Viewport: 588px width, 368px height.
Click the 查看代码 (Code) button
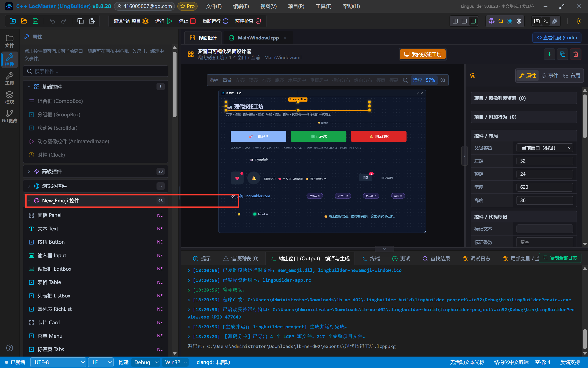click(557, 38)
